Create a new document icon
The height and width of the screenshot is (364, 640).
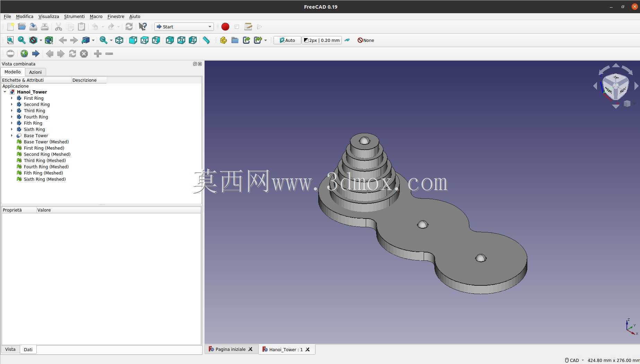pos(10,27)
